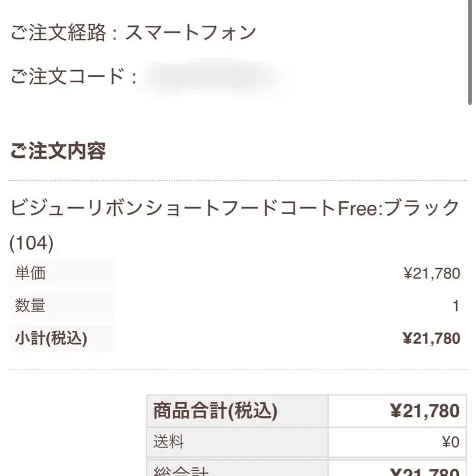This screenshot has height=476, width=476.
Task: Click the ご注文コード label
Action: [x=67, y=77]
